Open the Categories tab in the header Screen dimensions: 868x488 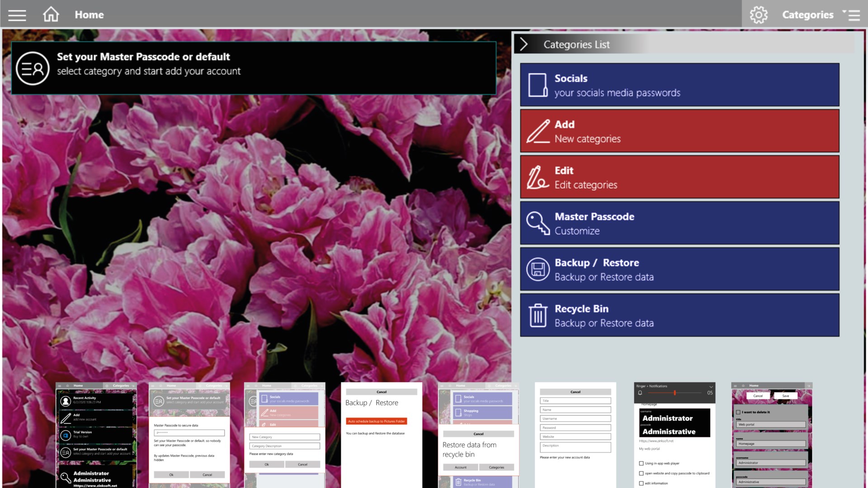(x=807, y=15)
